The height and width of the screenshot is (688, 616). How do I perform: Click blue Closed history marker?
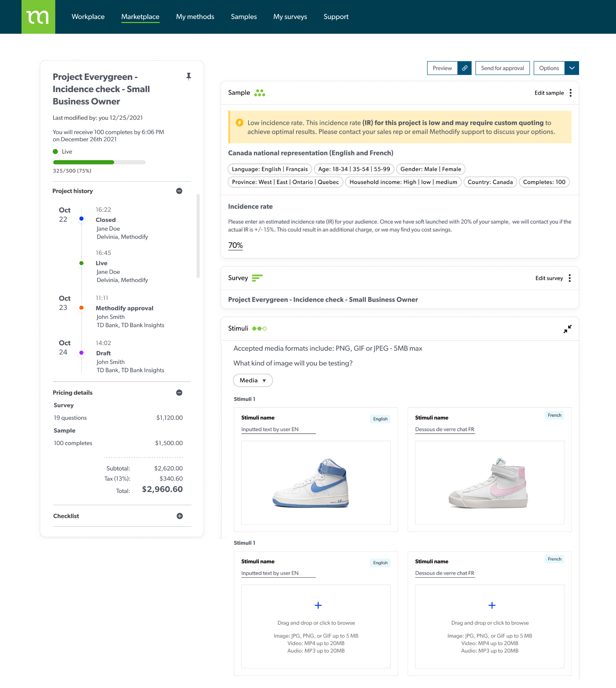(81, 219)
